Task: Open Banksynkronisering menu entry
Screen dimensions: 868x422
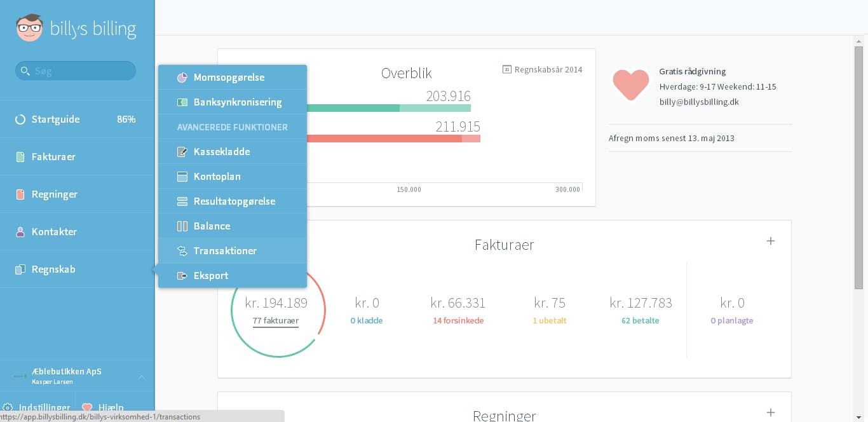Action: [x=233, y=102]
